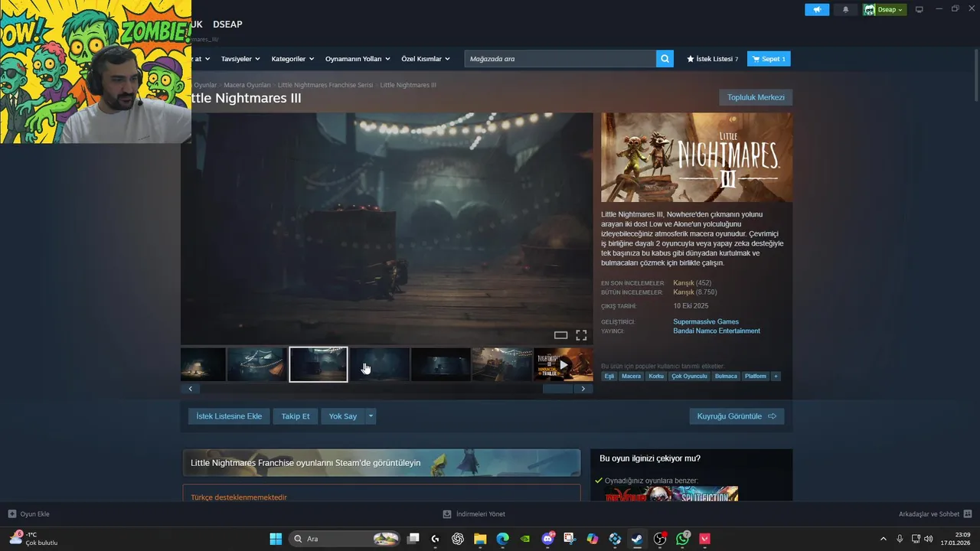Switch to Big Picture mode icon
This screenshot has height=551, width=980.
920,9
